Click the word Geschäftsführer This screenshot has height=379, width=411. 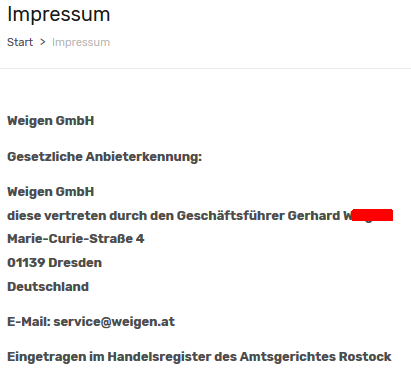coord(230,216)
